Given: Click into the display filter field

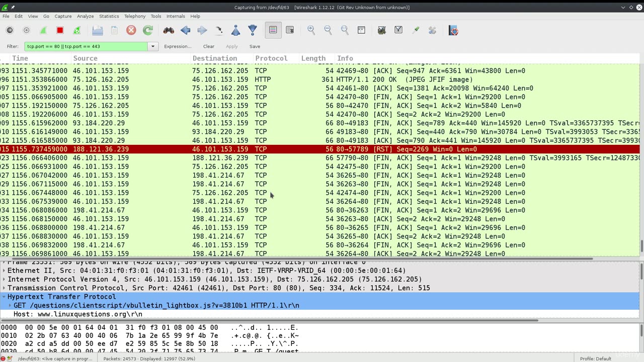Looking at the screenshot, I should point(86,46).
